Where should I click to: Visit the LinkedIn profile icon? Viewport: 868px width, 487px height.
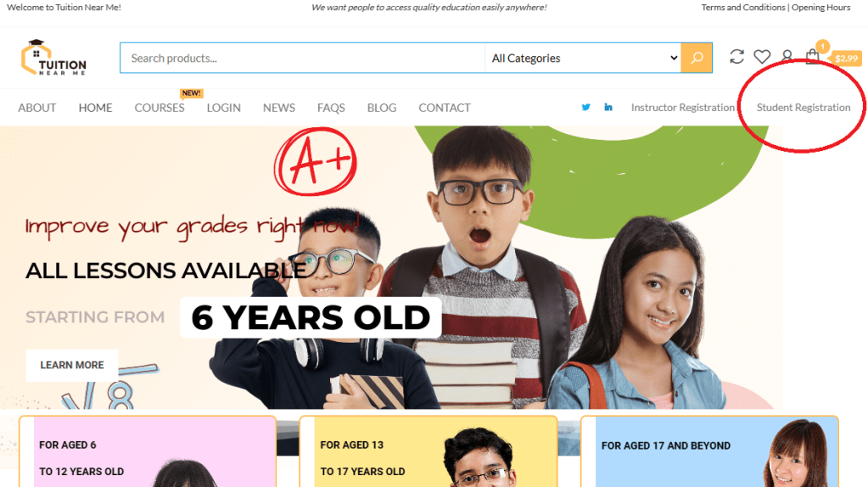pyautogui.click(x=608, y=108)
